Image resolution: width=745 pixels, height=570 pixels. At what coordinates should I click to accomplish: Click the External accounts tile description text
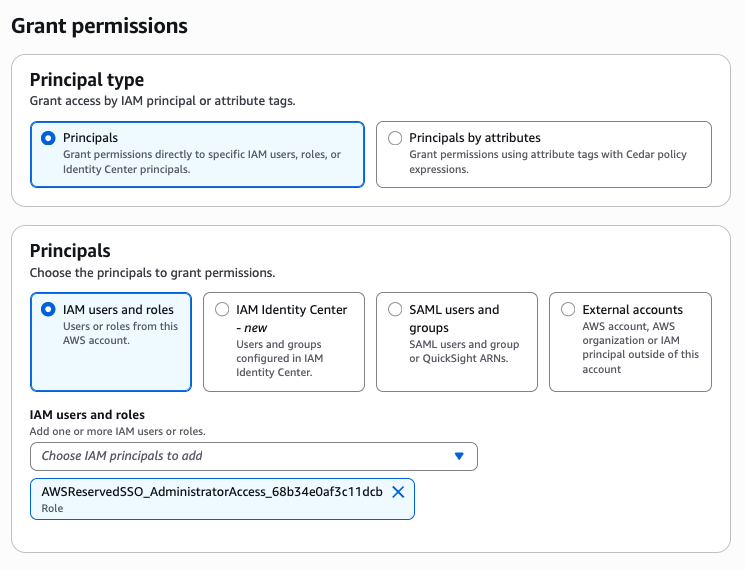640,347
